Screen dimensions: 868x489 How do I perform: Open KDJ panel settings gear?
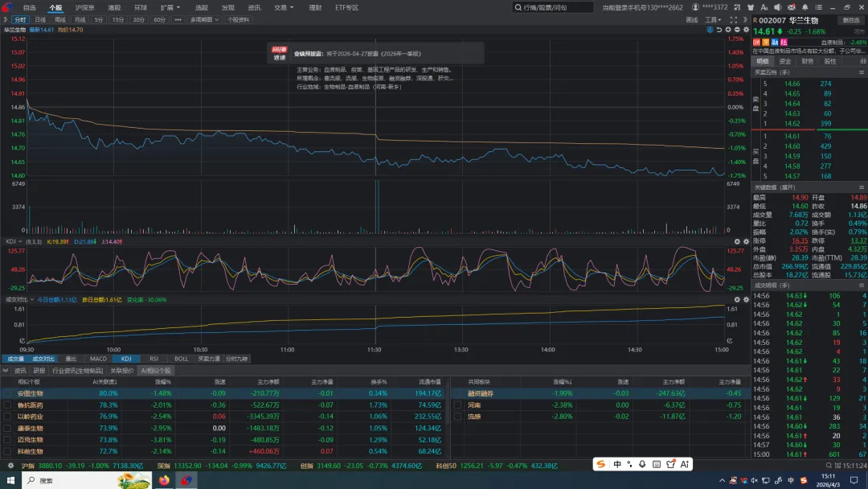click(x=746, y=241)
